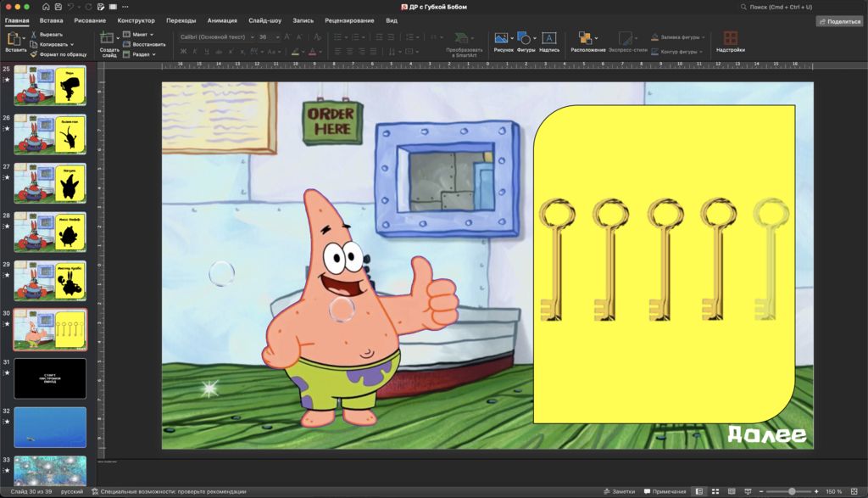Toggle strikethrough formatting

[x=219, y=52]
